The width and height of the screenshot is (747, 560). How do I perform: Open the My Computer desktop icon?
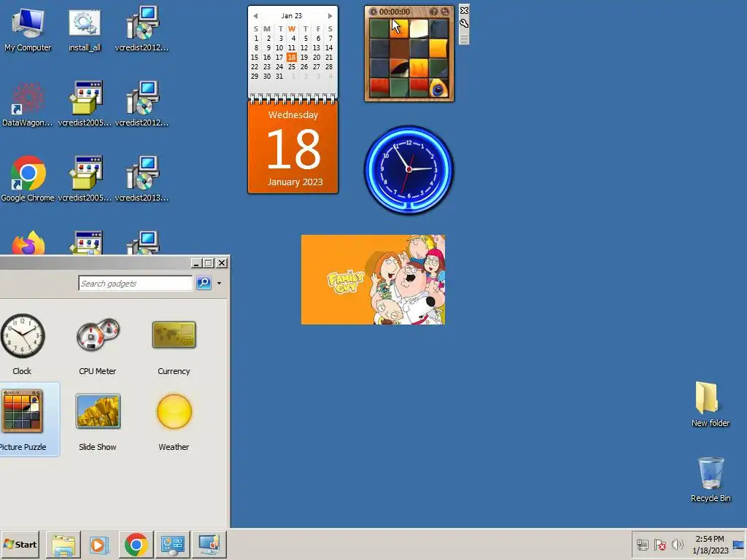coord(28,28)
